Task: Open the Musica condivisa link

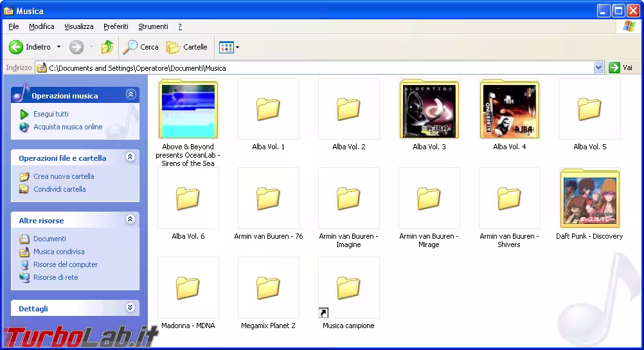Action: click(58, 252)
